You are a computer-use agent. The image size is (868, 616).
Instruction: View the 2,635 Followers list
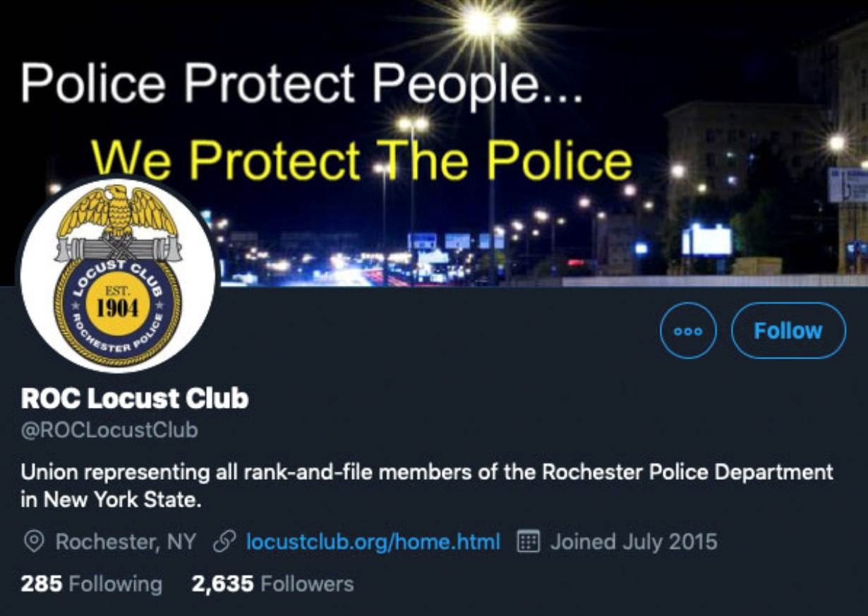click(272, 584)
